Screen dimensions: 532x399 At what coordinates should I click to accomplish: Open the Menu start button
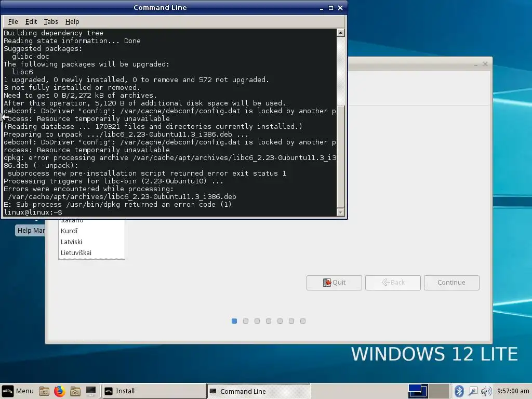18,391
